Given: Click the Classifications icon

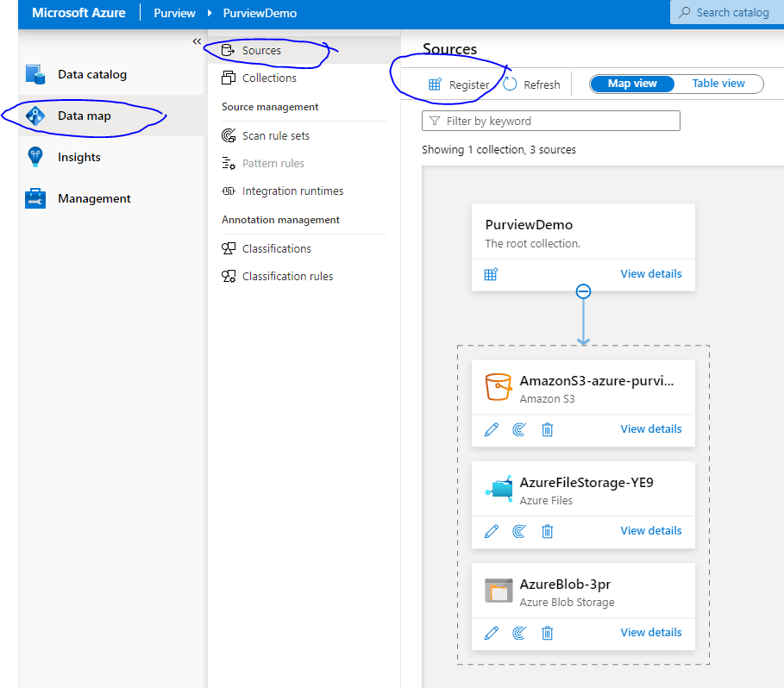Looking at the screenshot, I should point(229,248).
